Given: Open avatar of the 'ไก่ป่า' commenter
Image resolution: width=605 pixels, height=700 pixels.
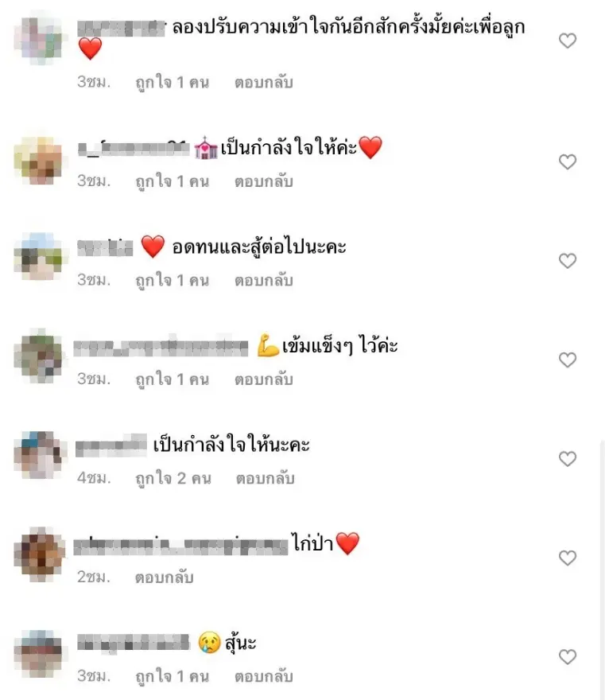Looking at the screenshot, I should tap(40, 554).
